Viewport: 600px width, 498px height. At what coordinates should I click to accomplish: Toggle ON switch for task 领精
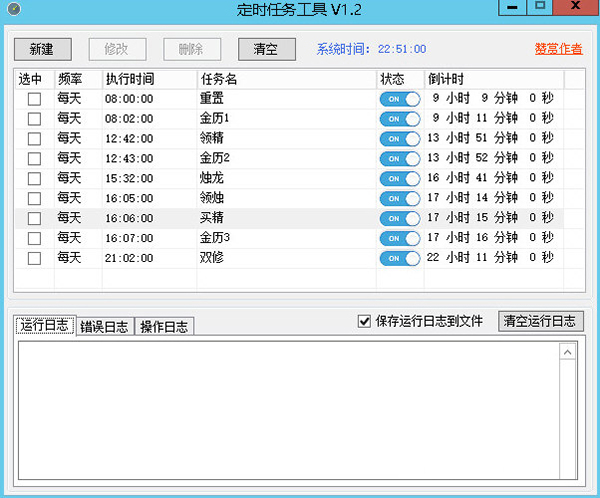(400, 139)
